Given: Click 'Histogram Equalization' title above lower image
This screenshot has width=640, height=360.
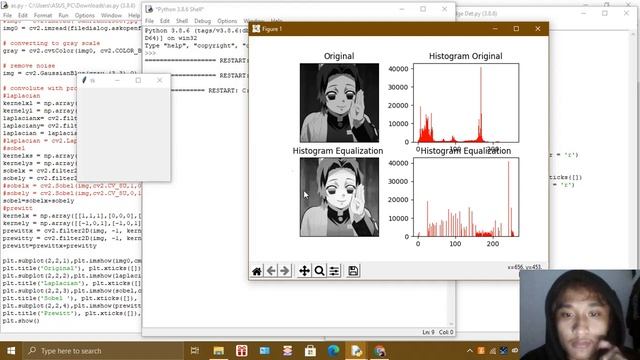Looking at the screenshot, I should point(338,151).
